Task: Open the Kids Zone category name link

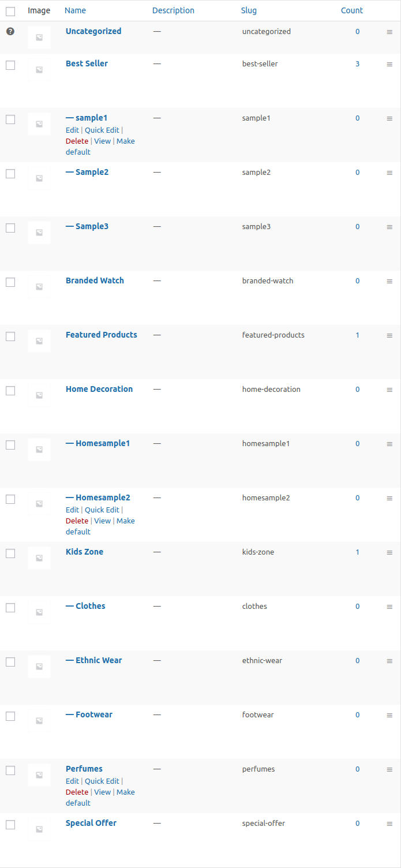Action: point(84,552)
